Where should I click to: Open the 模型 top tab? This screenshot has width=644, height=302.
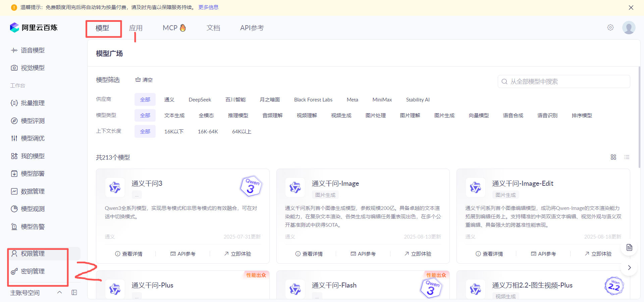(102, 28)
